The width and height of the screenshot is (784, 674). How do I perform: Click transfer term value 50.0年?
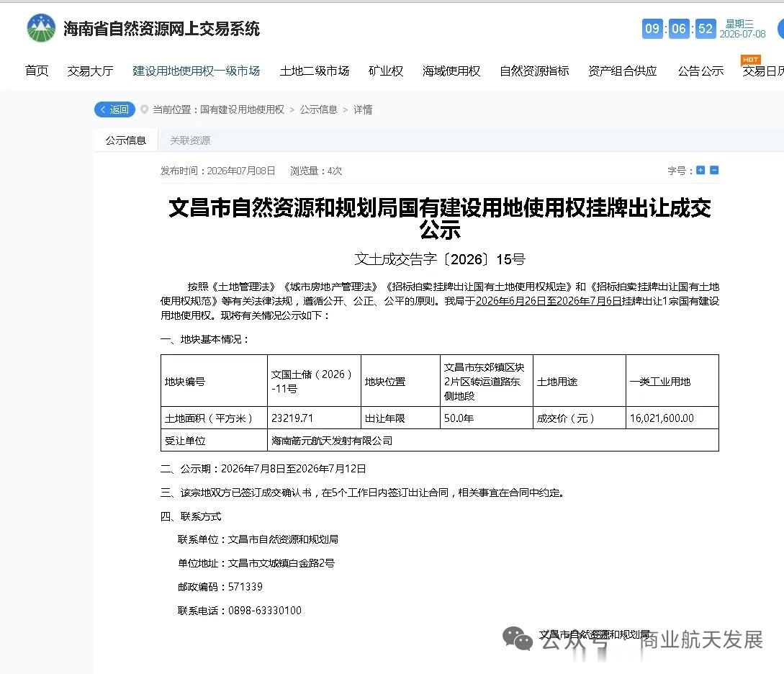pyautogui.click(x=459, y=418)
